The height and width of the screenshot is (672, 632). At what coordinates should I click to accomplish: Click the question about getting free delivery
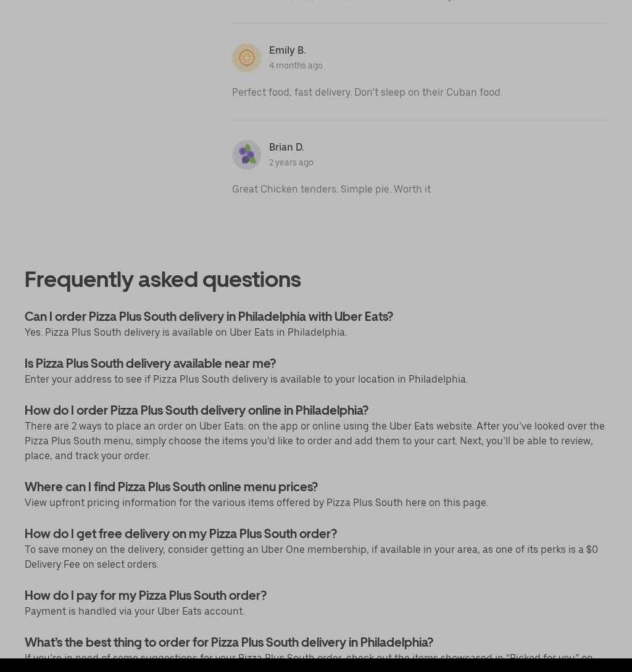(180, 534)
